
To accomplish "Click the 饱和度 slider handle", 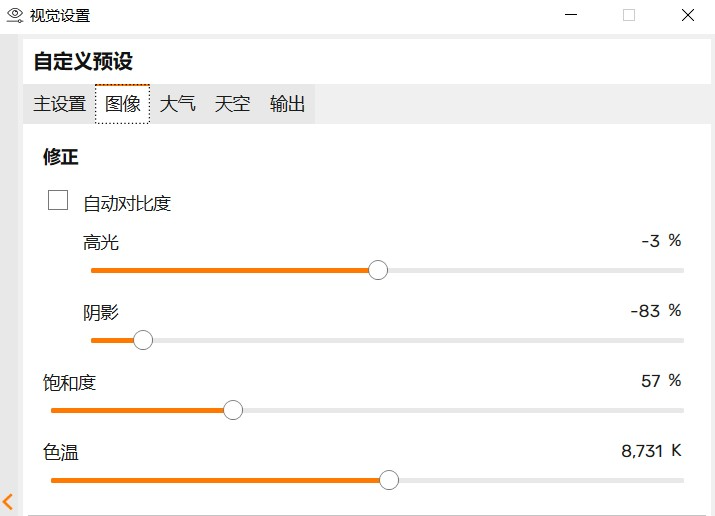I will coord(233,410).
